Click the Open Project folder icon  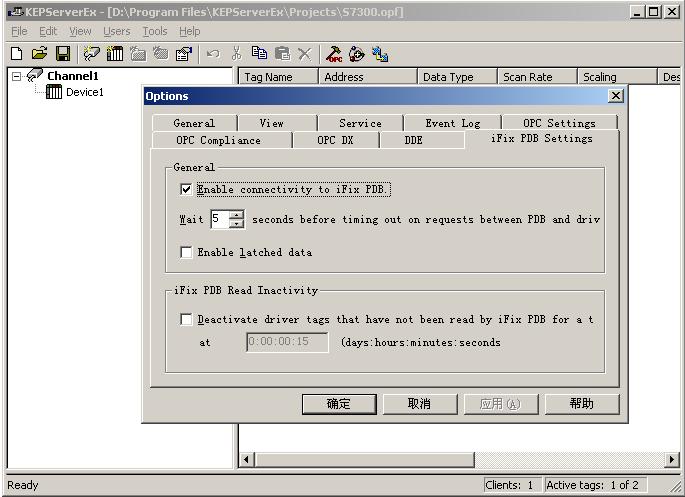pyautogui.click(x=39, y=53)
